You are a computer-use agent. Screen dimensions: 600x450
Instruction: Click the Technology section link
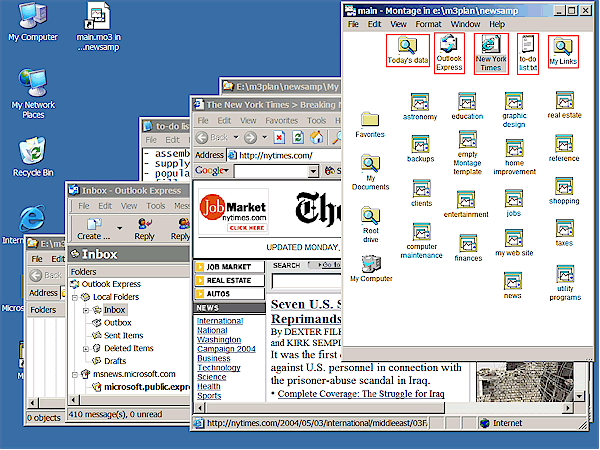click(x=218, y=367)
